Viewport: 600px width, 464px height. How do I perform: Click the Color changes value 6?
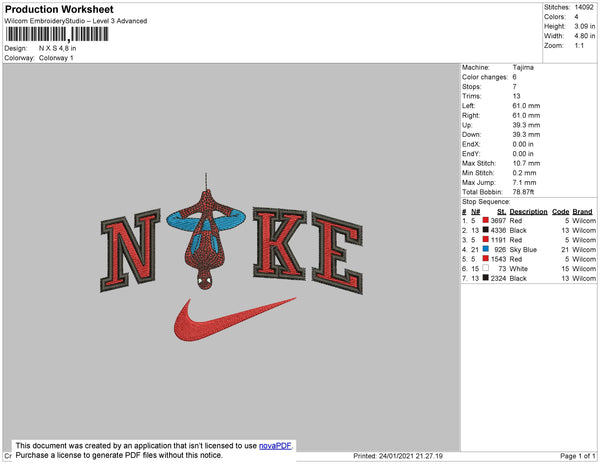click(515, 77)
